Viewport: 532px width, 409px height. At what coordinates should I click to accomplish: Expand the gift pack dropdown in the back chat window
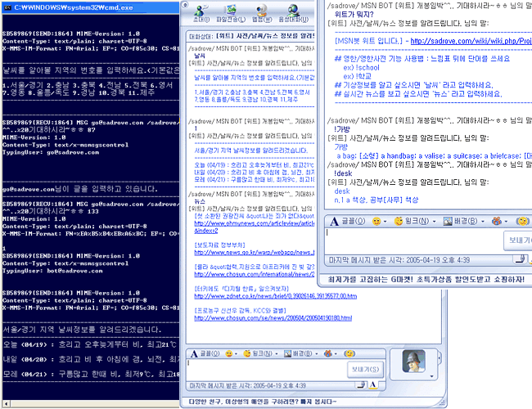pyautogui.click(x=336, y=354)
